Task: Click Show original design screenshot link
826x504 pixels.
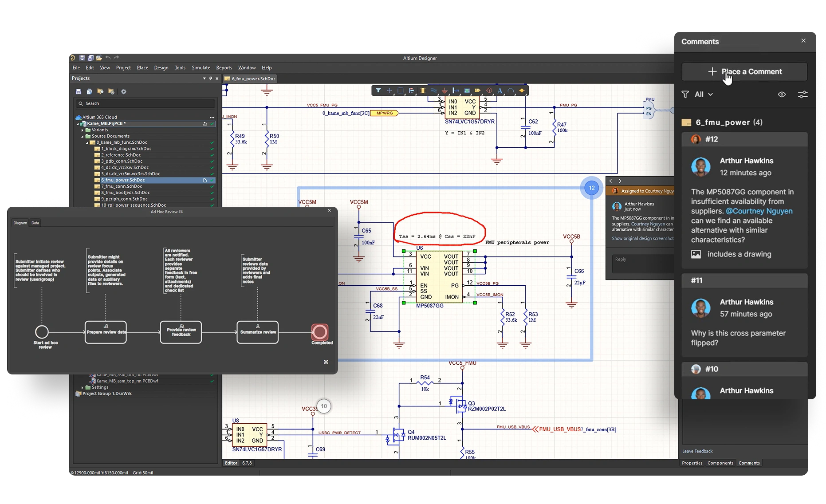Action: coord(642,239)
